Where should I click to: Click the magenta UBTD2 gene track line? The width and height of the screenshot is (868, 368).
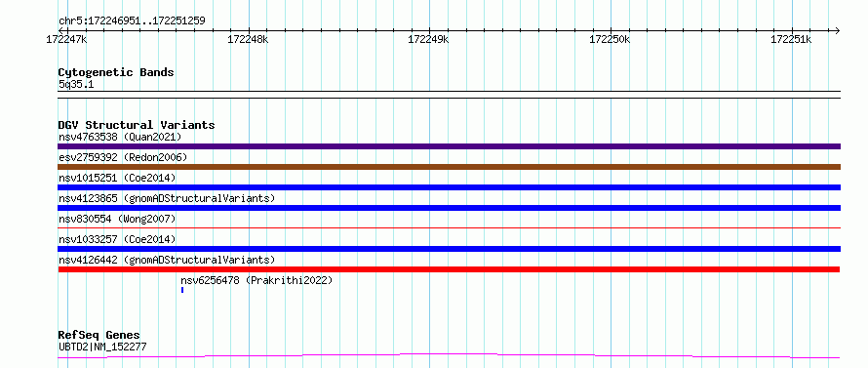click(449, 356)
